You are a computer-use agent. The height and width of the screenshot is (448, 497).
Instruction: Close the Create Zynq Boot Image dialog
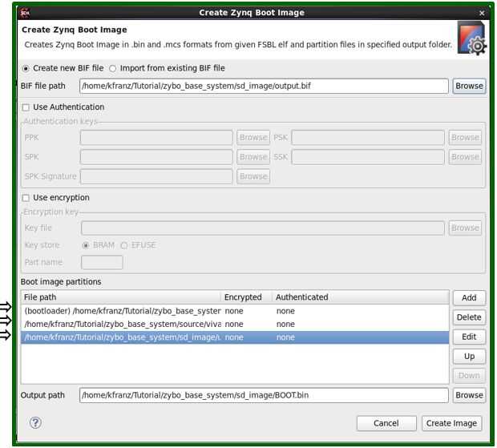[482, 13]
